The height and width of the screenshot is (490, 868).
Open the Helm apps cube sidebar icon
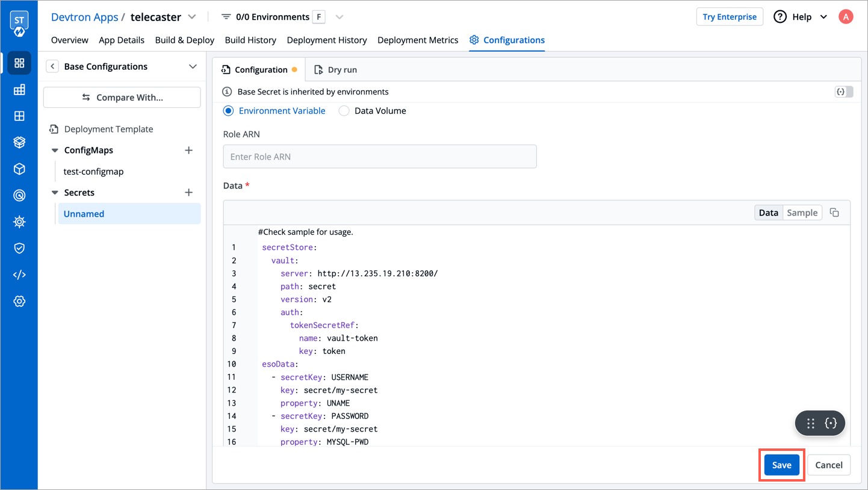19,169
